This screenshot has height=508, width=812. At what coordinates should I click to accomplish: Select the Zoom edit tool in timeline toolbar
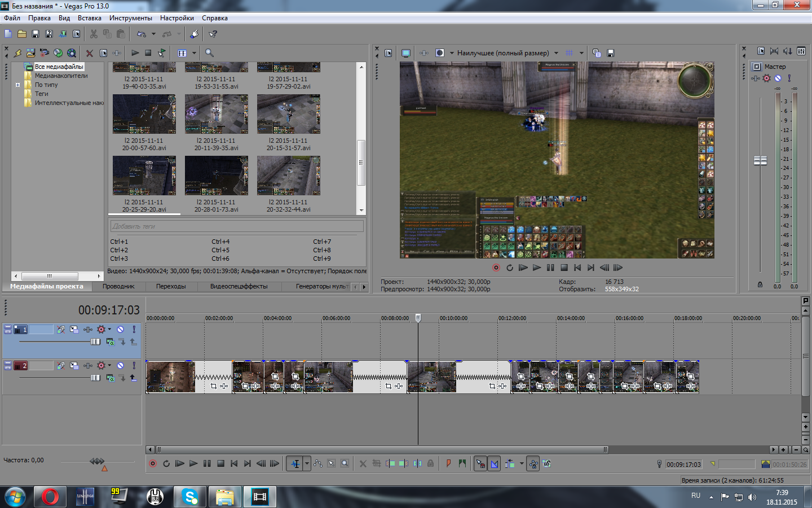(345, 463)
